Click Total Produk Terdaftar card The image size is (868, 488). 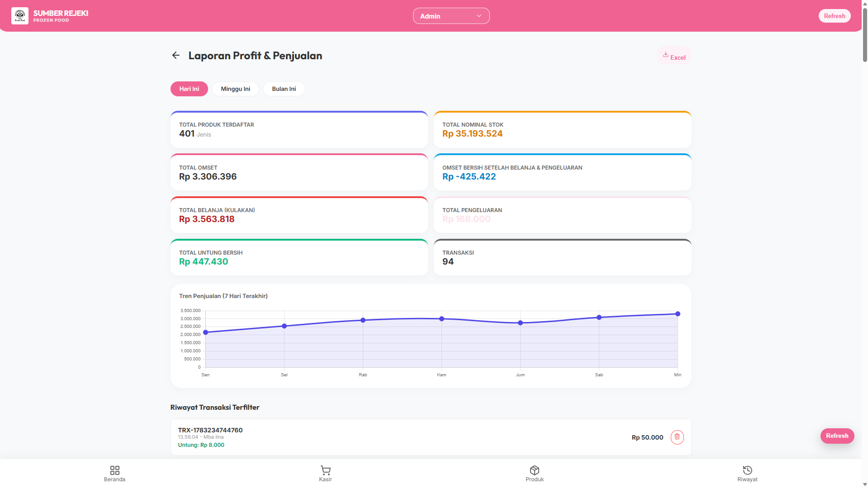coord(299,129)
